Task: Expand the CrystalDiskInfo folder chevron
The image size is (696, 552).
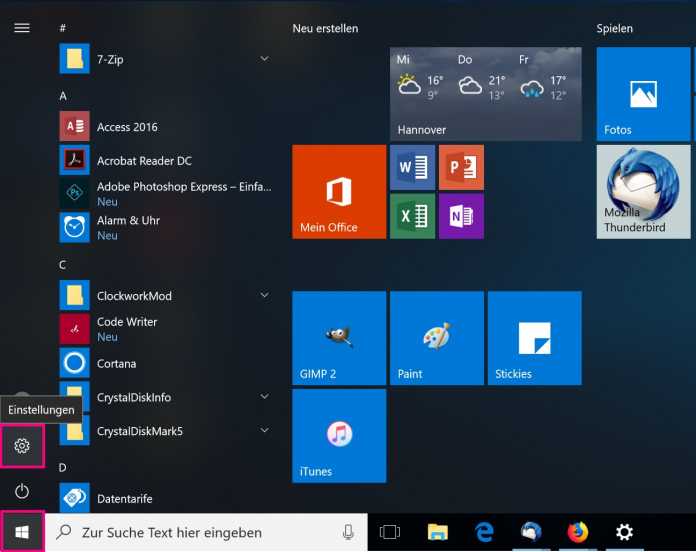Action: pyautogui.click(x=265, y=396)
